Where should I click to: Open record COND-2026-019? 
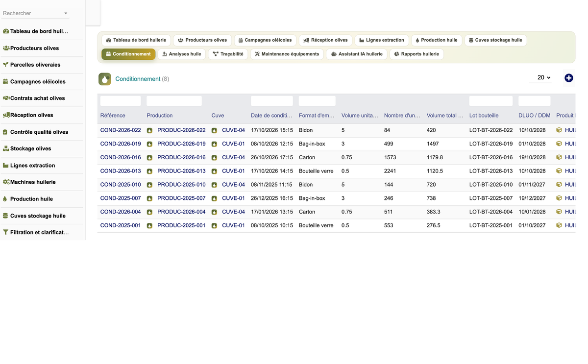pyautogui.click(x=121, y=144)
